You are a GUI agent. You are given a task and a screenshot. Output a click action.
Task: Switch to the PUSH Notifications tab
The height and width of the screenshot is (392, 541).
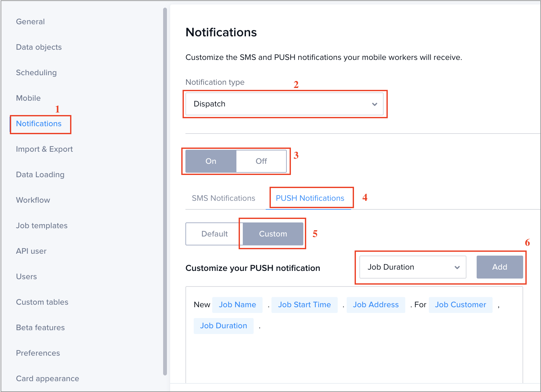tap(311, 198)
